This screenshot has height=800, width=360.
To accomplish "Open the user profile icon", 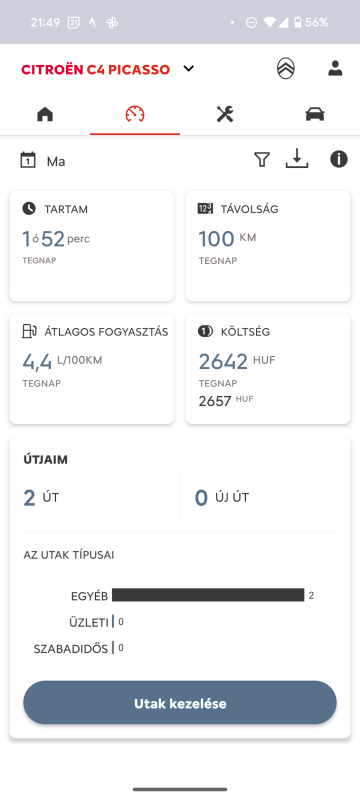I will point(335,68).
